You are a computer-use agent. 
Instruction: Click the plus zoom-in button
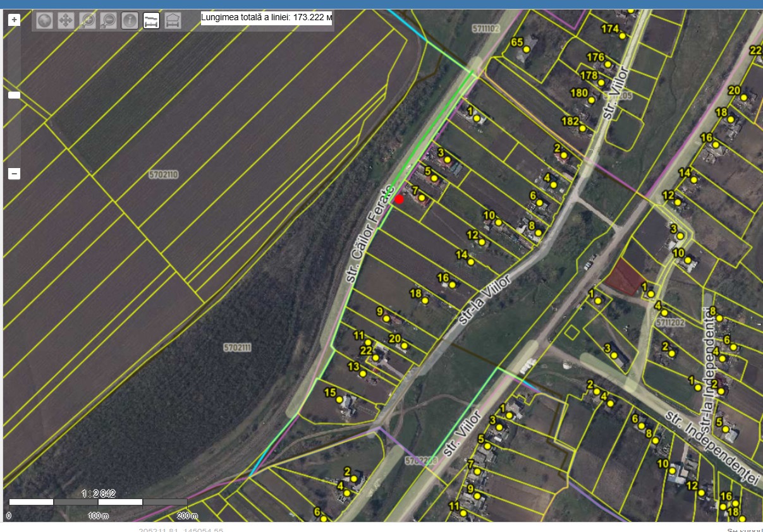coord(14,20)
